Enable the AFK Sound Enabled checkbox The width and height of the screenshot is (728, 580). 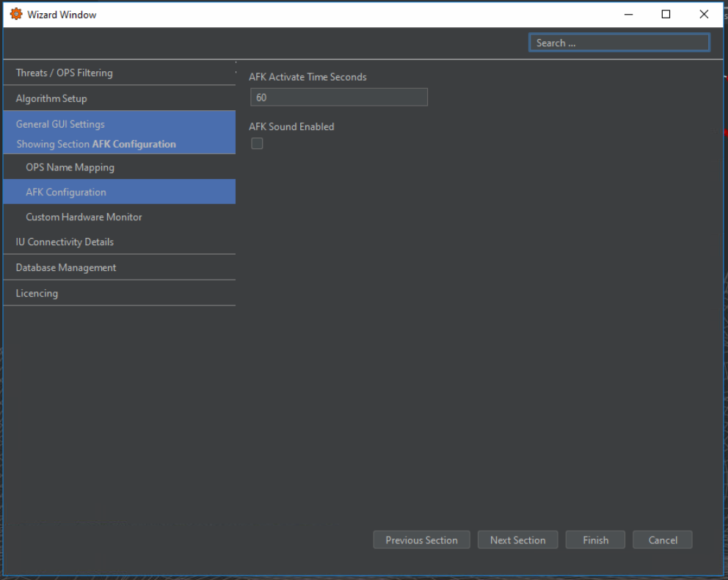click(x=257, y=144)
